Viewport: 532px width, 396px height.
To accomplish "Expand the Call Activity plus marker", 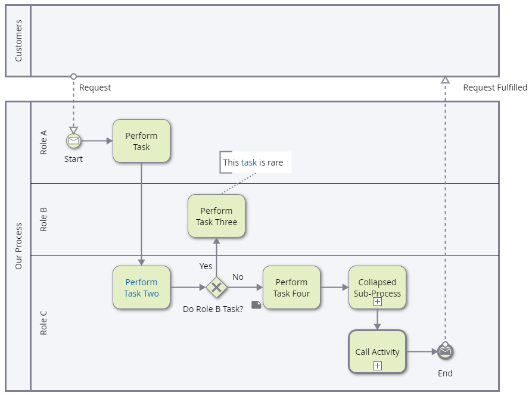I will point(377,366).
